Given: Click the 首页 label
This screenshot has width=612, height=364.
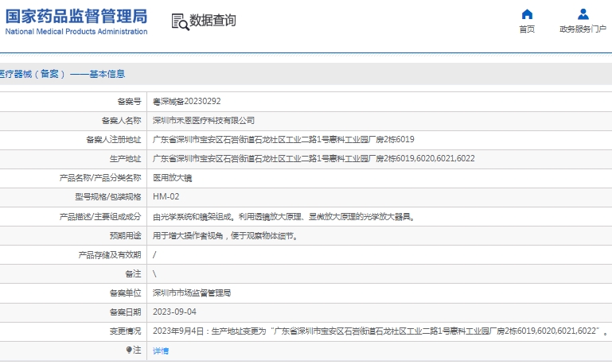Looking at the screenshot, I should [527, 29].
